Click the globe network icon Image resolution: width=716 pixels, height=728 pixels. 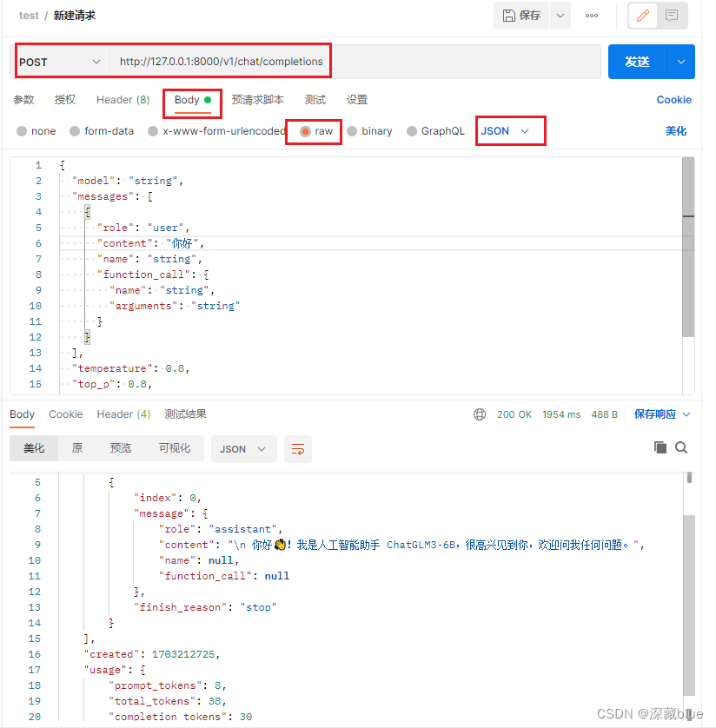(480, 414)
